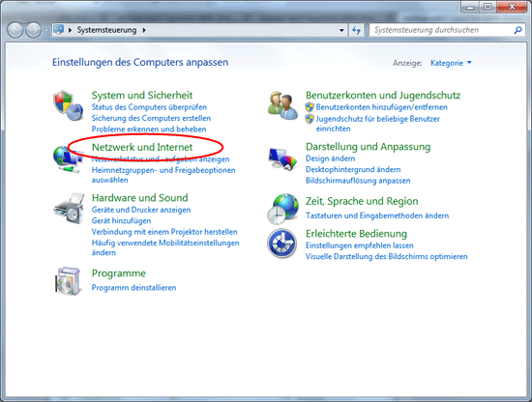Click Bildschirmauflösung anpassen link
This screenshot has width=532, height=402.
click(358, 181)
